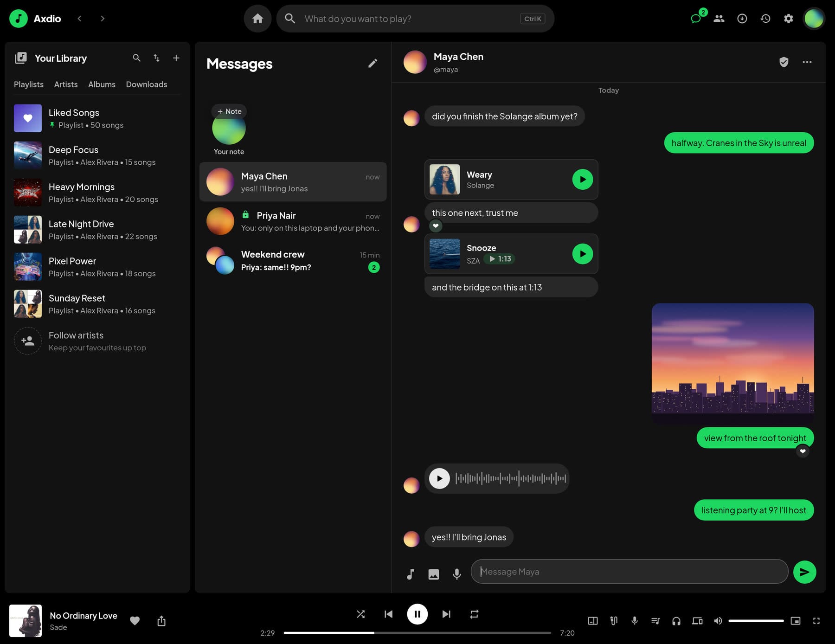This screenshot has height=644, width=835.
Task: Mute volume with speaker icon
Action: 718,621
